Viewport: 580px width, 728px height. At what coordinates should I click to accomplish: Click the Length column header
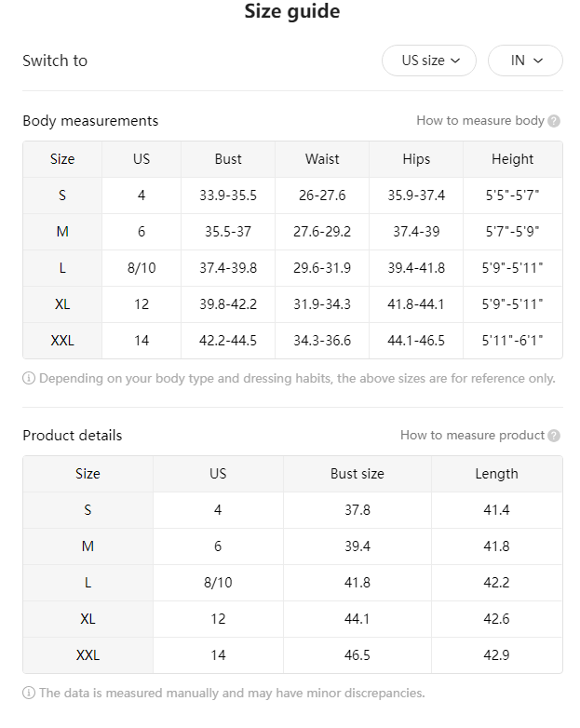click(496, 474)
